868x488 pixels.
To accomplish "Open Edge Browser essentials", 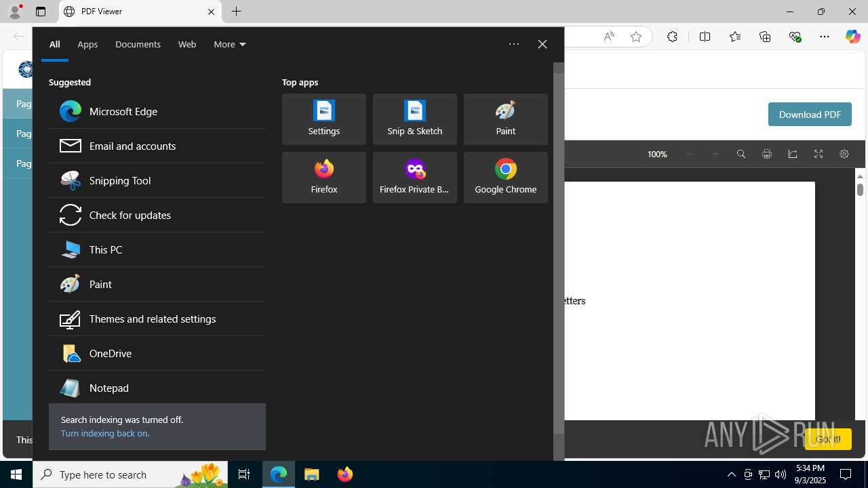I will tap(795, 37).
